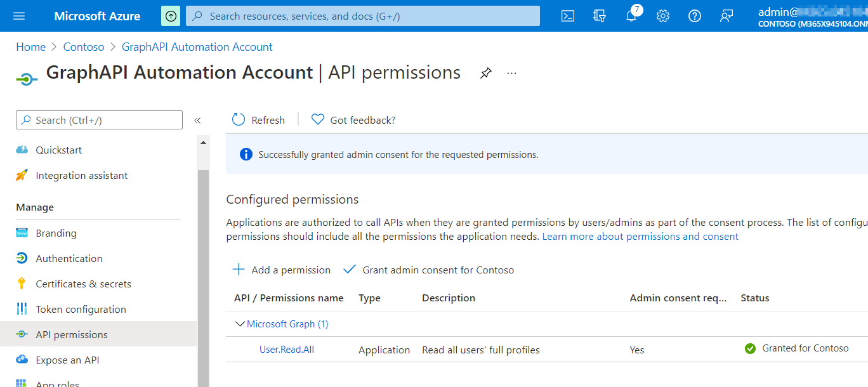Viewport: 868px width, 387px height.
Task: Open the User.Read.All permission
Action: tap(287, 350)
